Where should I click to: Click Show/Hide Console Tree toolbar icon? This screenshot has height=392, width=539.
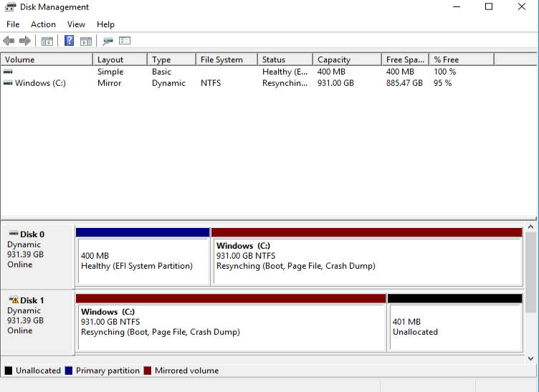[47, 41]
